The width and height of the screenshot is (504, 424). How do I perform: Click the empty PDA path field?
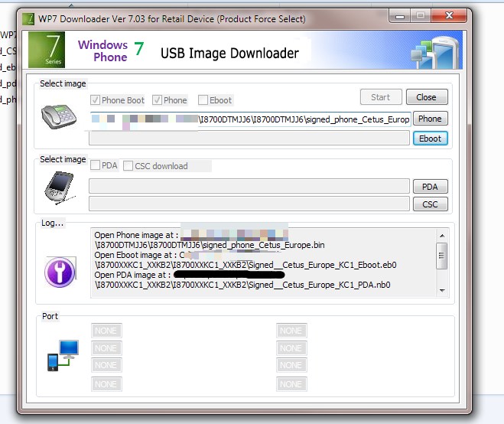tap(249, 186)
